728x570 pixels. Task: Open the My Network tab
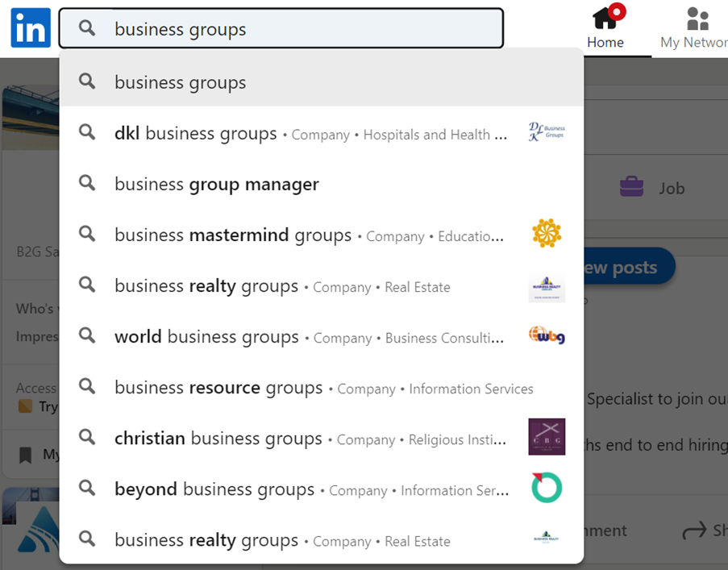pos(693,28)
